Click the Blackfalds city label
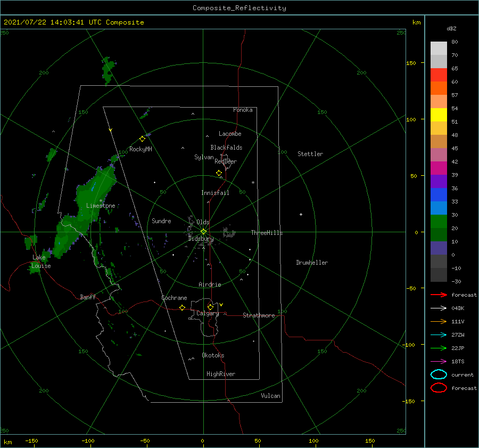 point(226,148)
